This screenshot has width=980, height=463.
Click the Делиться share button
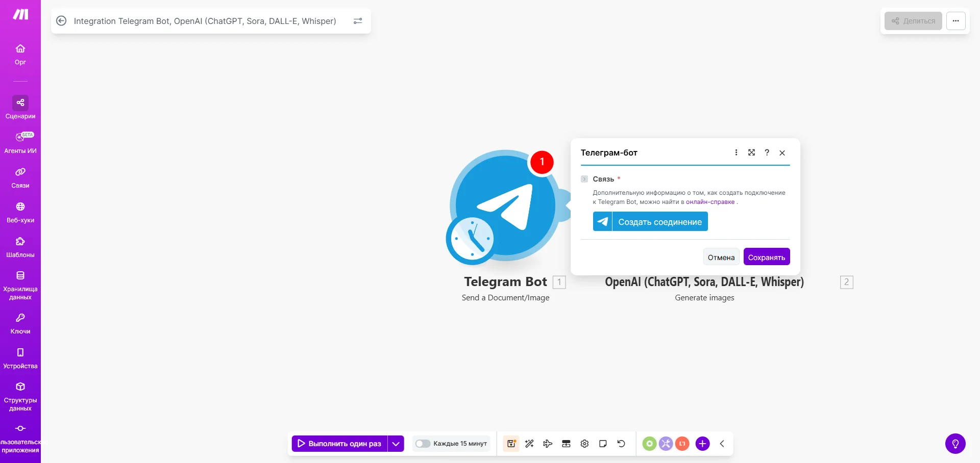click(x=913, y=21)
